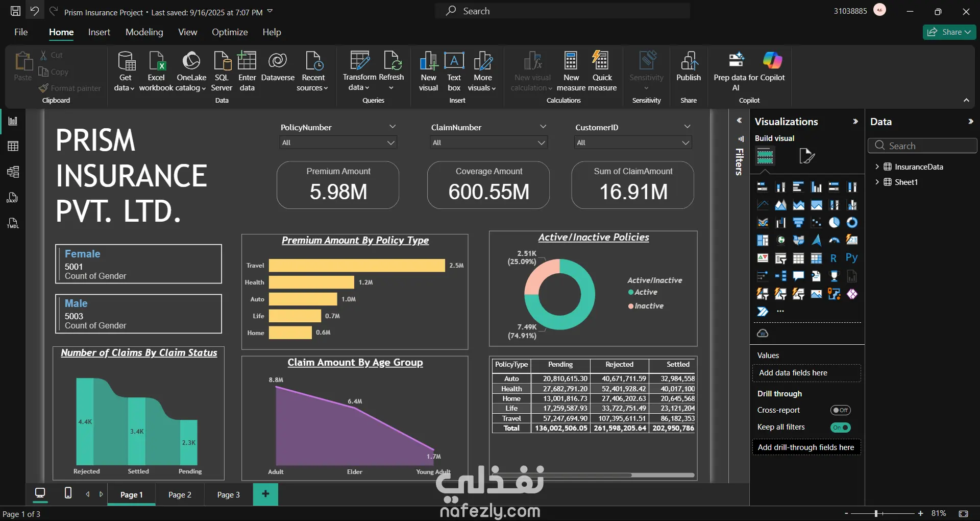
Task: Click the Publish button
Action: [689, 67]
